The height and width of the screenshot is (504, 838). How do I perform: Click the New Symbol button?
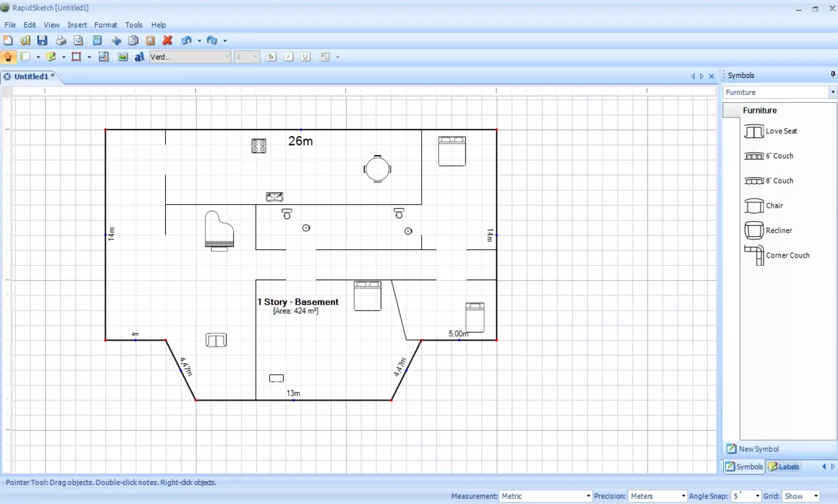753,449
